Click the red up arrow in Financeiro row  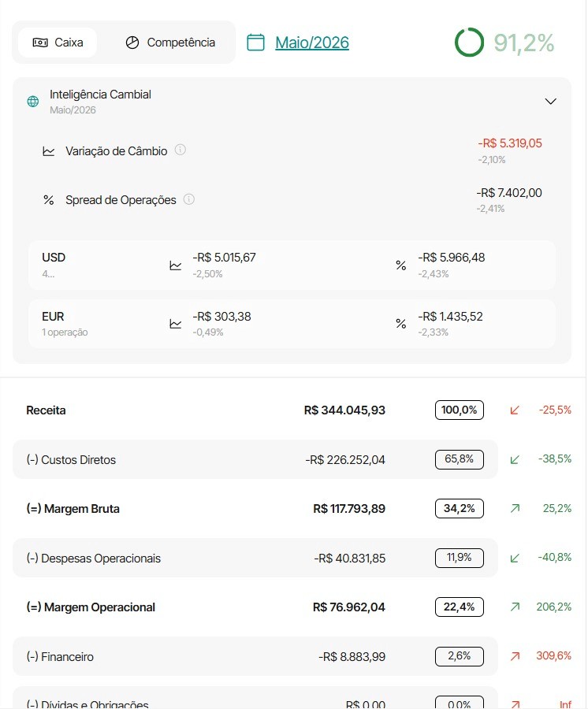pyautogui.click(x=515, y=656)
